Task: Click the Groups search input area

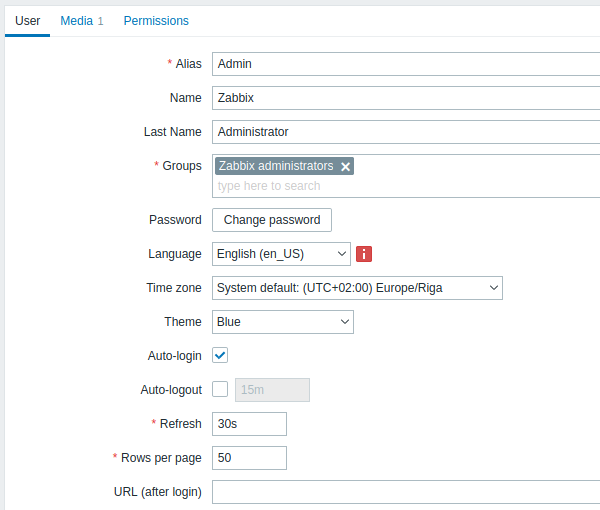Action: tap(400, 186)
